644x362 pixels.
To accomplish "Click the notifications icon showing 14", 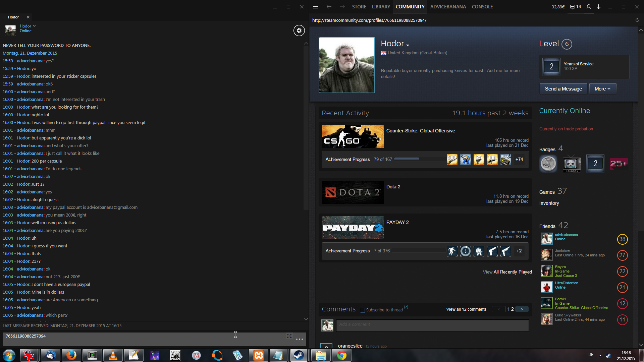I will [x=575, y=7].
